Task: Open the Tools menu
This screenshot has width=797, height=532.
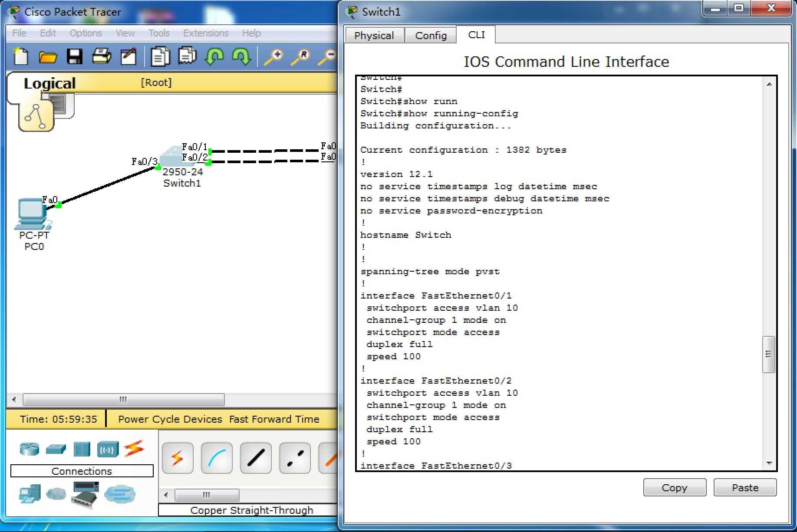Action: click(159, 33)
